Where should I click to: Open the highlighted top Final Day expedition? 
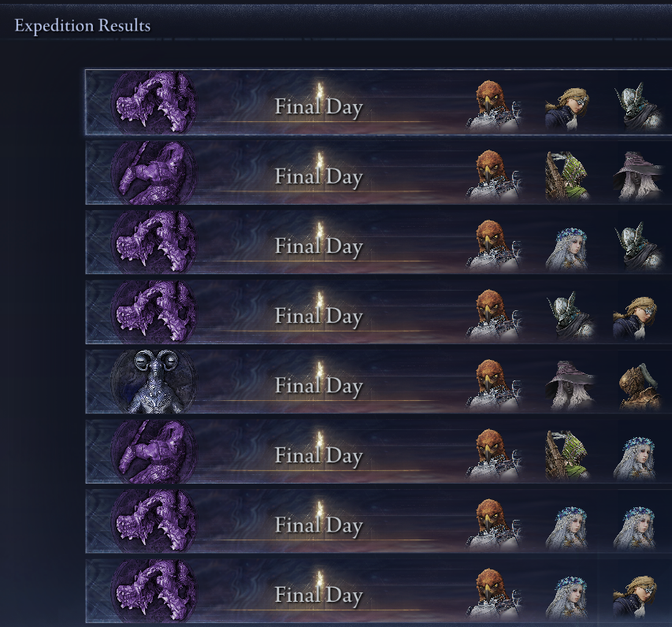pyautogui.click(x=378, y=102)
